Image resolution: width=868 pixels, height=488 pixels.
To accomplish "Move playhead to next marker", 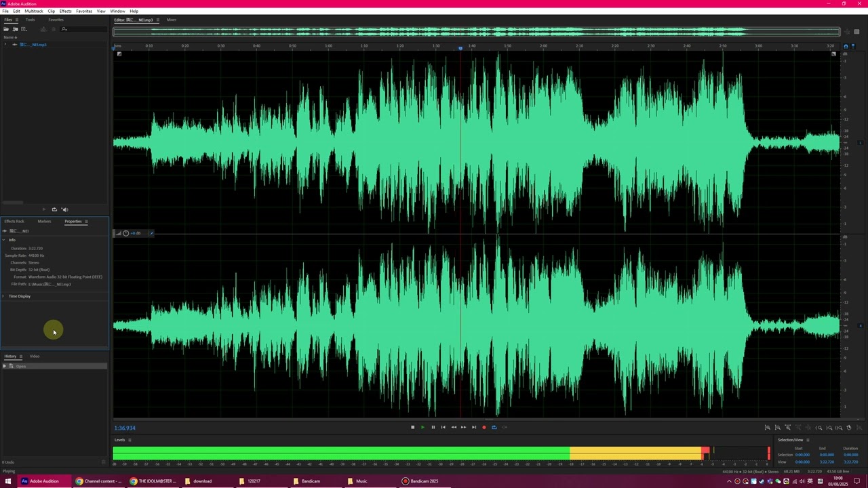I will click(x=473, y=427).
